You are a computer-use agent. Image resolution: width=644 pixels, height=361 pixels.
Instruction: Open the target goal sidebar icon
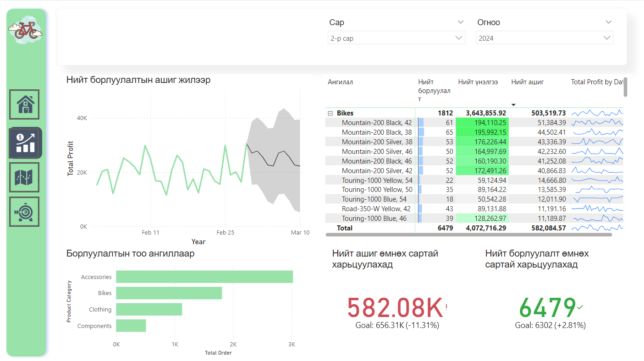[24, 212]
